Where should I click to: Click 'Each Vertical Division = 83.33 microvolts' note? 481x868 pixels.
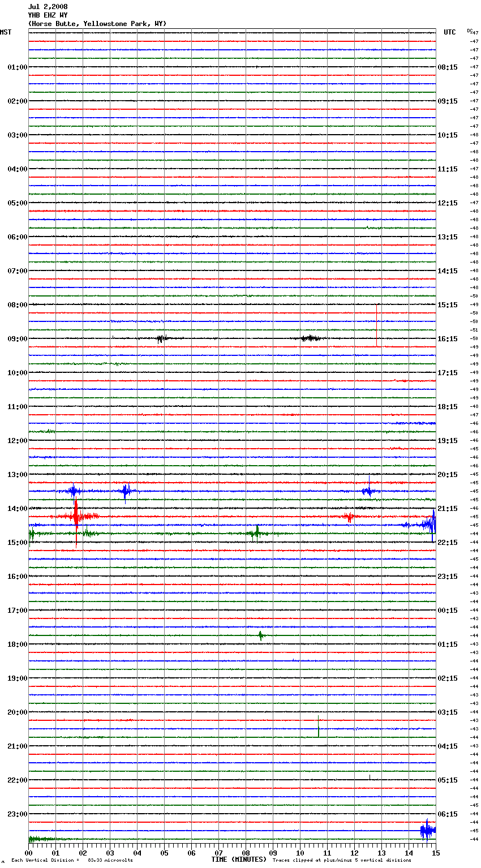pos(72,861)
